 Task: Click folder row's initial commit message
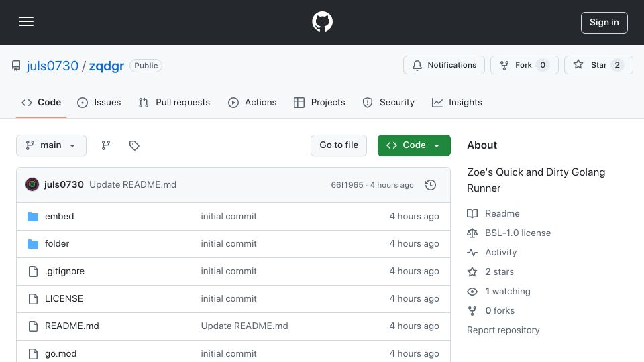(229, 244)
